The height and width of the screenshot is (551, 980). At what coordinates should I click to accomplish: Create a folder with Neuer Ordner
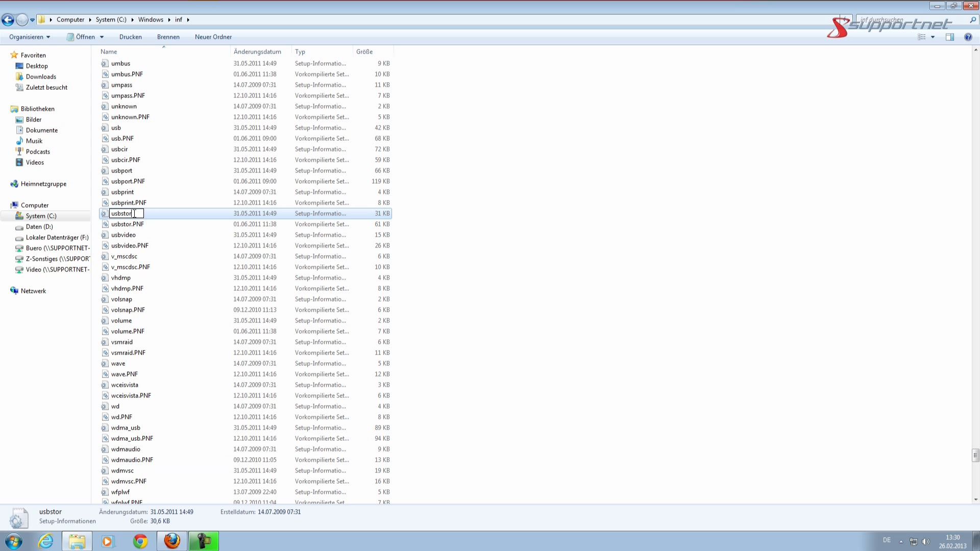point(213,37)
